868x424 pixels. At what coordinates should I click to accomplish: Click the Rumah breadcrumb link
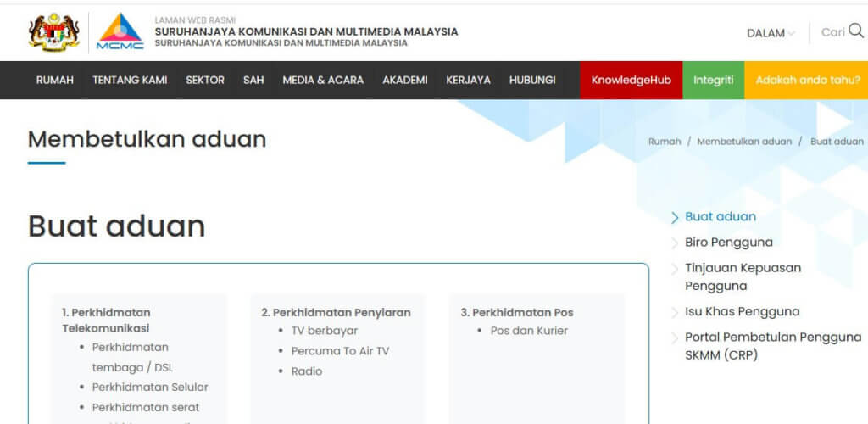point(665,141)
